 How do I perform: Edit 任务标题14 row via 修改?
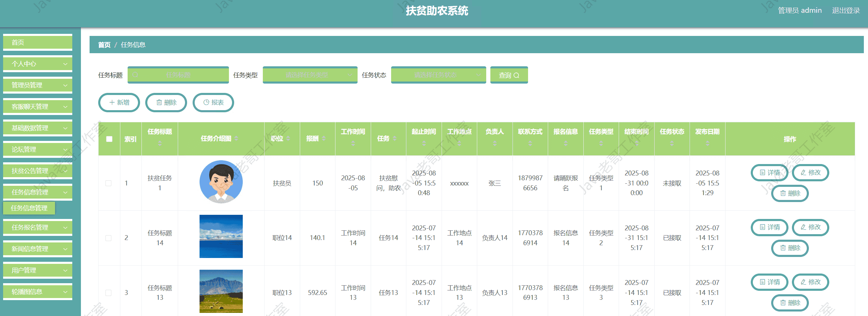[810, 227]
